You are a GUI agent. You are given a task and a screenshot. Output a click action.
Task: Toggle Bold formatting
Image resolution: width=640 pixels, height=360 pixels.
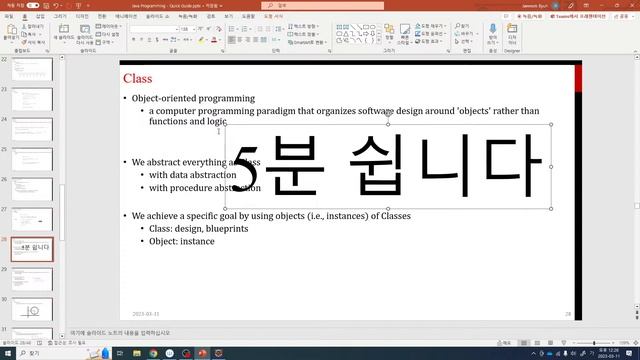[x=133, y=40]
